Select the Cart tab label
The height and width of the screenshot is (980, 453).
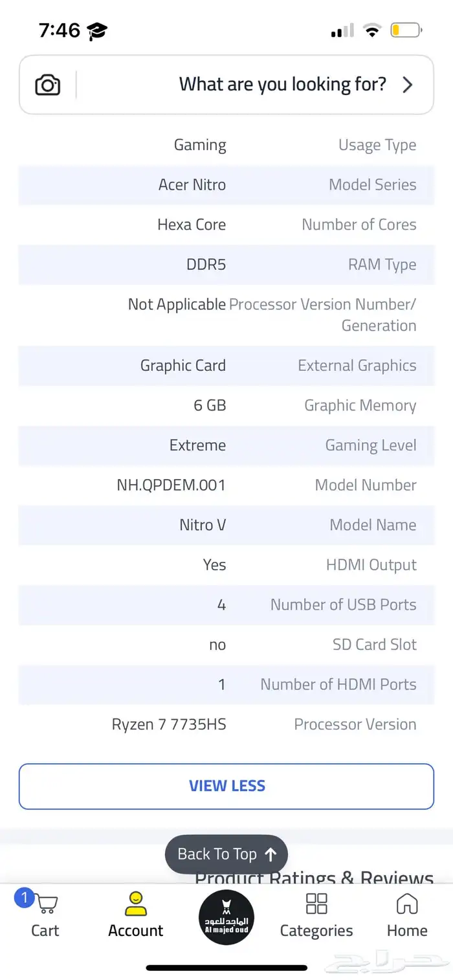pos(45,931)
